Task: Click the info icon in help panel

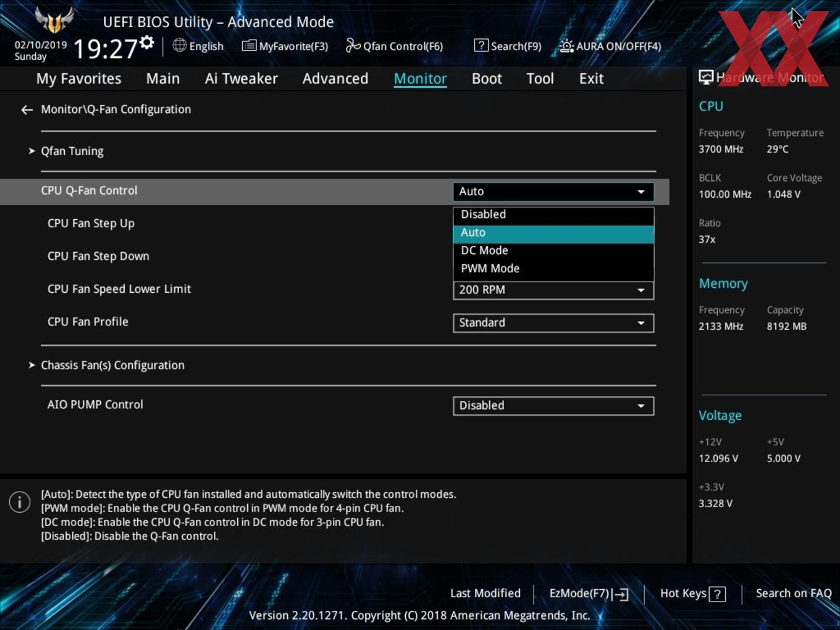Action: (20, 502)
